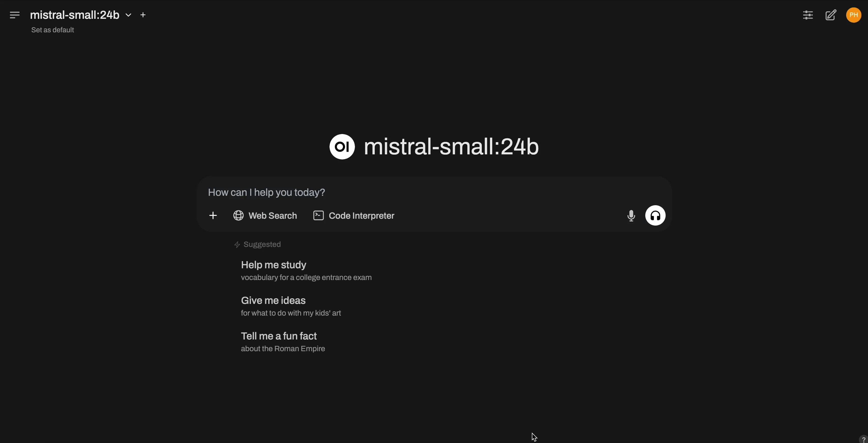
Task: Open the sidebar menu icon
Action: click(14, 15)
